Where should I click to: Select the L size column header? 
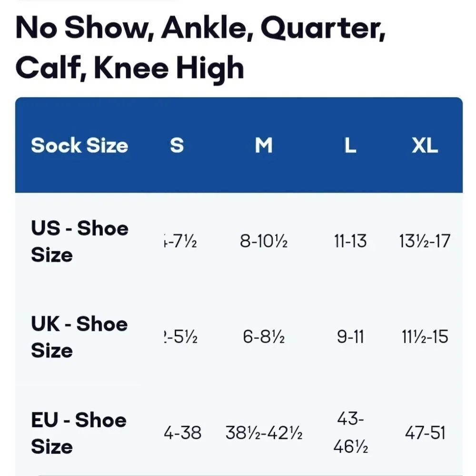pyautogui.click(x=350, y=145)
